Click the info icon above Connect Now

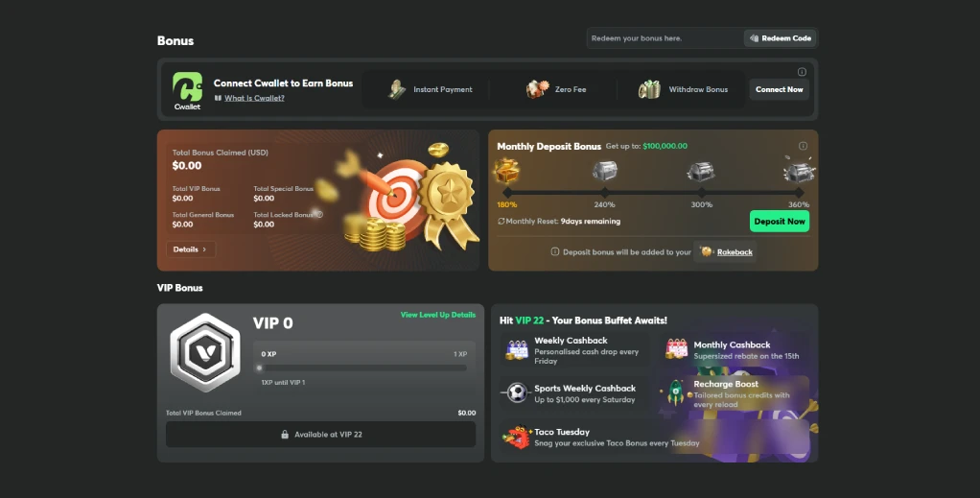coord(802,72)
